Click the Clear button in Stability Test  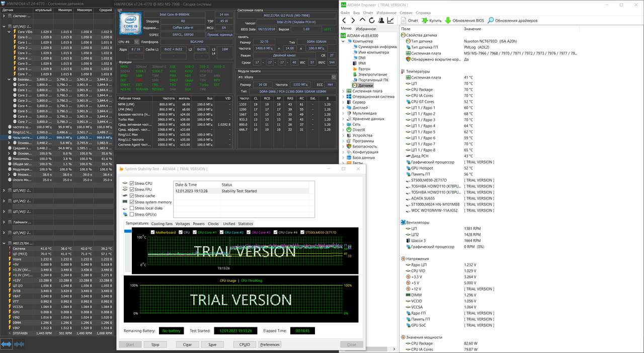click(x=187, y=344)
